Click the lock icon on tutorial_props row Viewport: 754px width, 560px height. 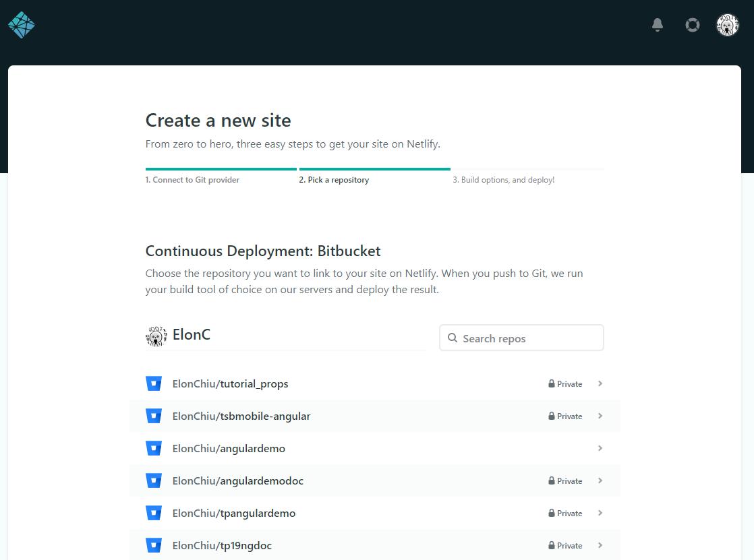552,383
